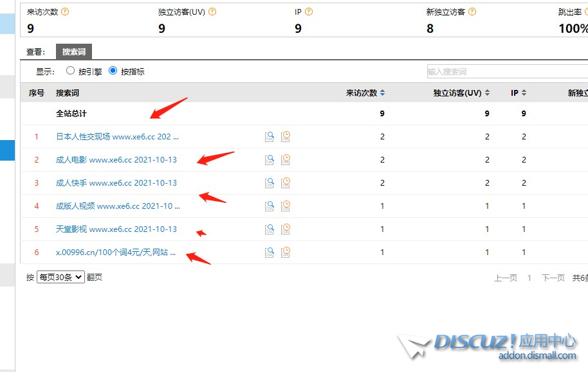Click magnifier icon for 天堂影视 row
Screen dimensions: 588x372
270,229
